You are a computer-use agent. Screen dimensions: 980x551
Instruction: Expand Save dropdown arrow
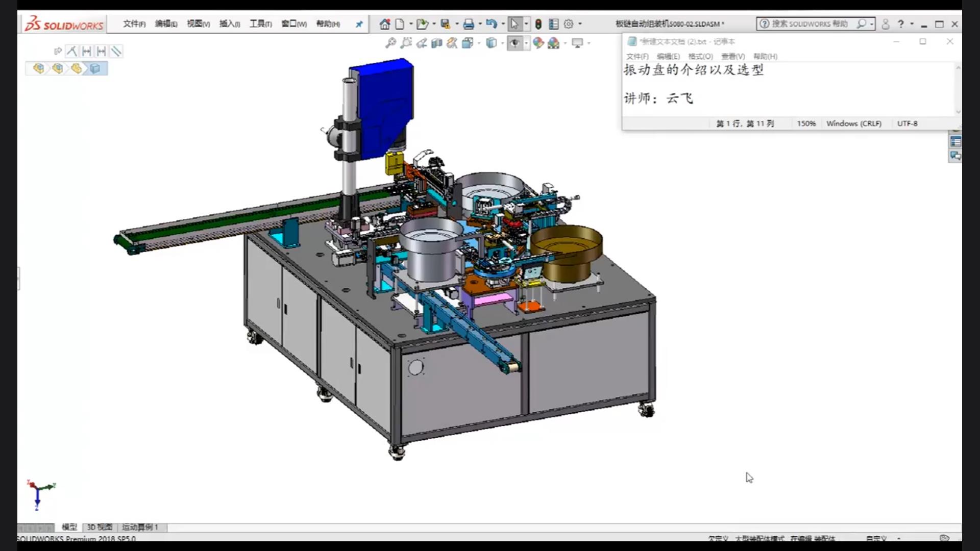point(457,24)
